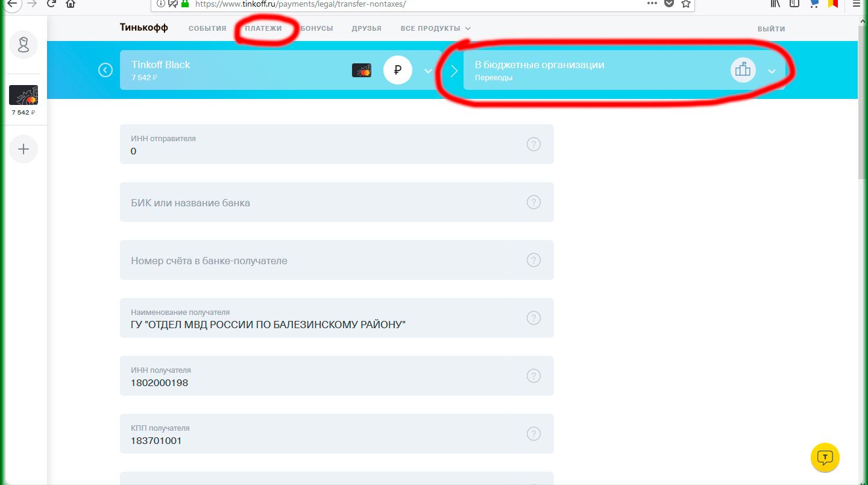Viewport: 868px width, 485px height.
Task: Click help icon beside БИК field
Action: [533, 202]
